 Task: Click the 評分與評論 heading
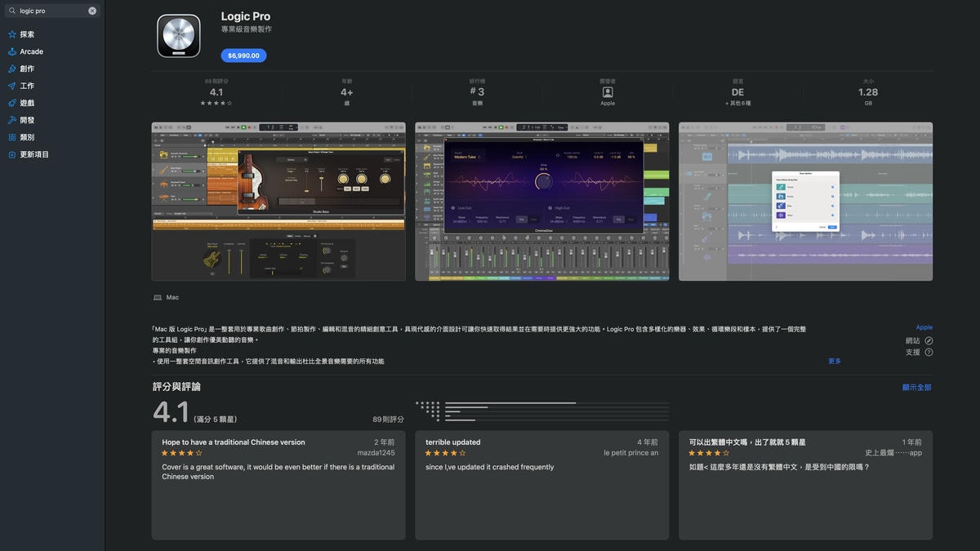[176, 387]
